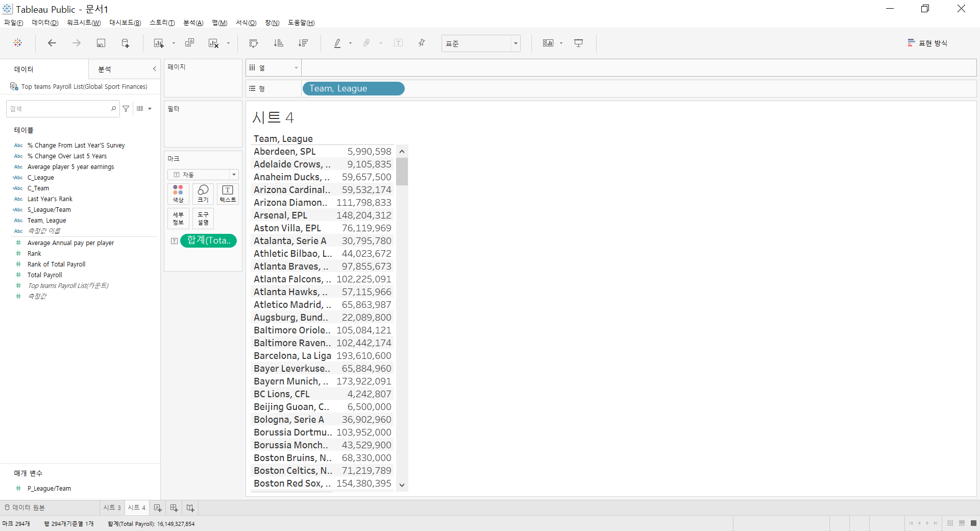Click the add new data source icon
Image resolution: width=980 pixels, height=531 pixels.
(125, 43)
